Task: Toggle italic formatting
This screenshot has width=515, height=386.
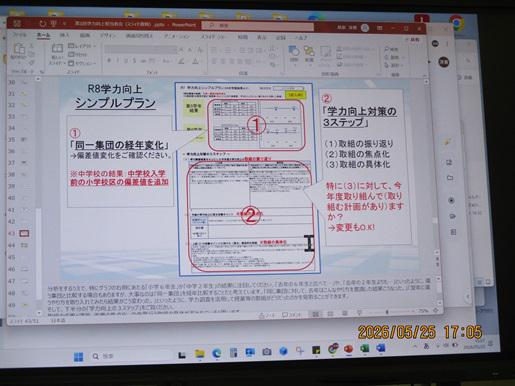Action: [x=117, y=61]
